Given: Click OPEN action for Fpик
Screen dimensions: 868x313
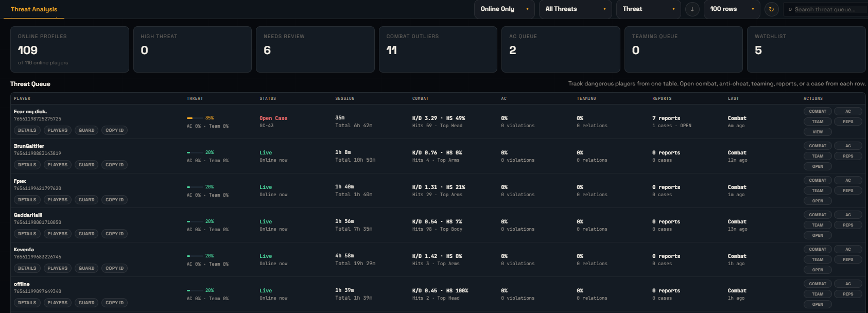Looking at the screenshot, I should pos(818,201).
